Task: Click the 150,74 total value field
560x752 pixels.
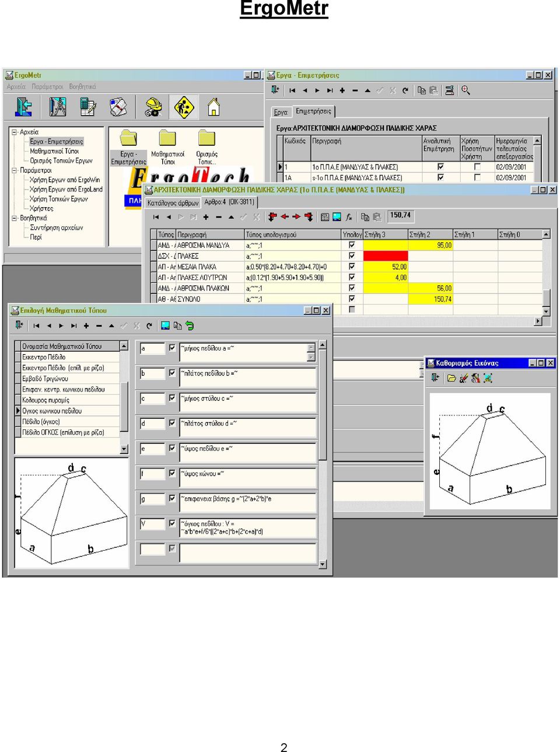Action: 401,215
